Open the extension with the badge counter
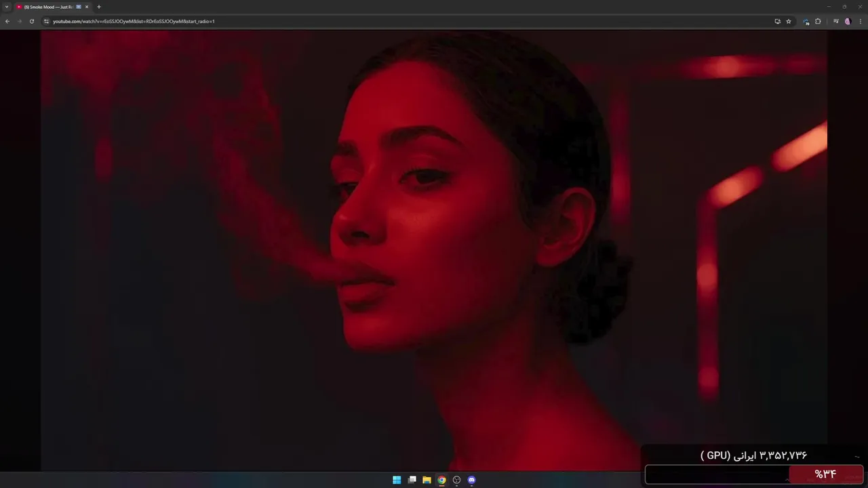Image resolution: width=868 pixels, height=488 pixels. coord(806,22)
